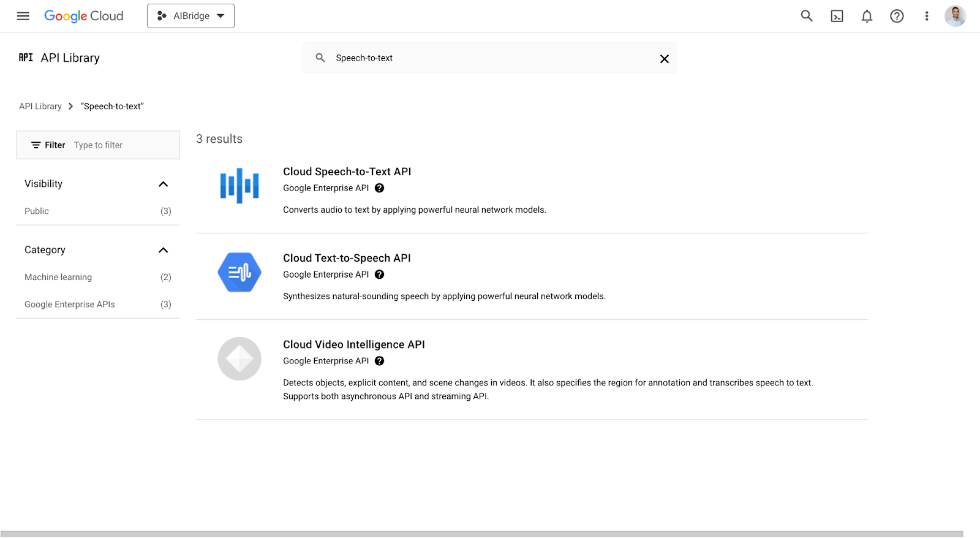Click "Synthesizes natural-sounding speech" description
This screenshot has height=538, width=980.
(444, 296)
